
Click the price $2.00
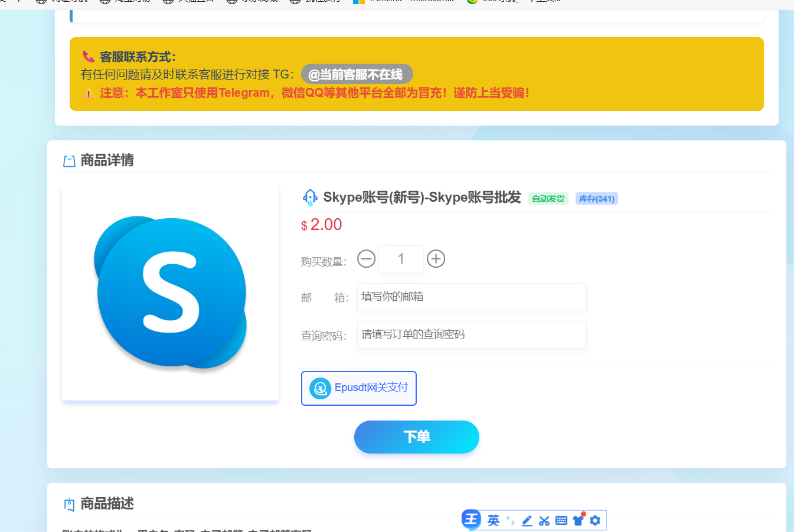(322, 225)
